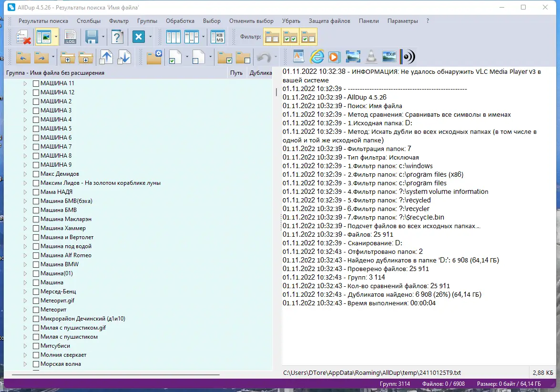Open the image viewer preview icon
This screenshot has width=560, height=392.
[353, 56]
